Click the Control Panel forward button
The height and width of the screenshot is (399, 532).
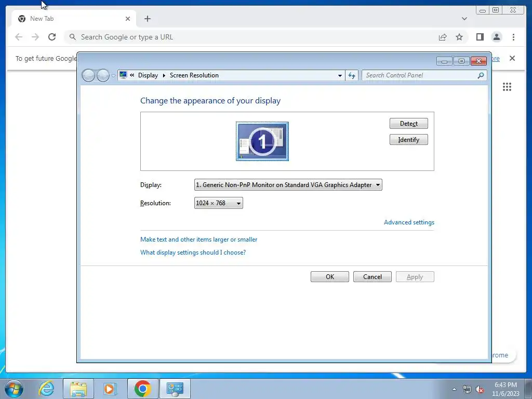[103, 75]
